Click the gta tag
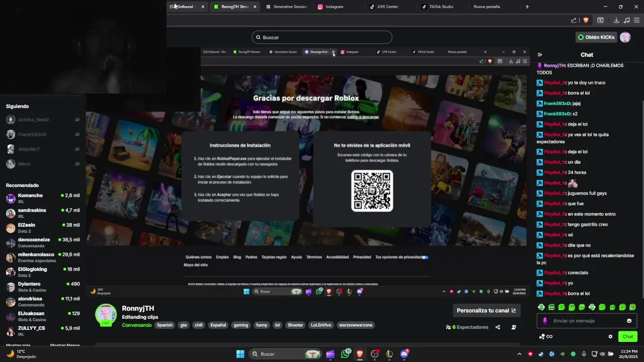644x362 pixels. pyautogui.click(x=184, y=325)
